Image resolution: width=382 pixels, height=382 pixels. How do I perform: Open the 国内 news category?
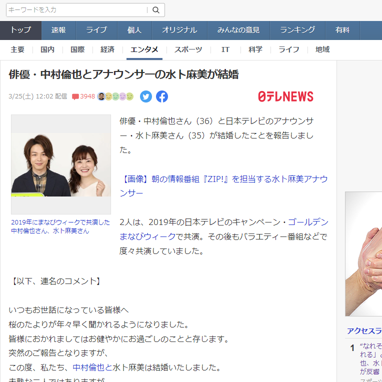tap(47, 50)
